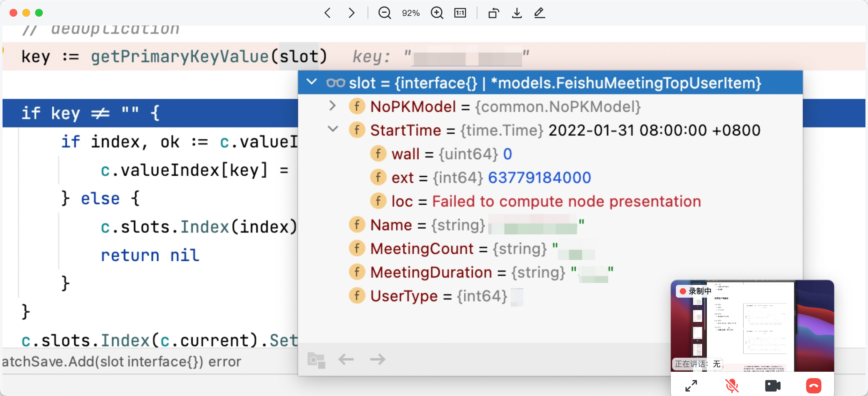This screenshot has width=868, height=396.
Task: Go to next image with right chevron
Action: point(351,13)
